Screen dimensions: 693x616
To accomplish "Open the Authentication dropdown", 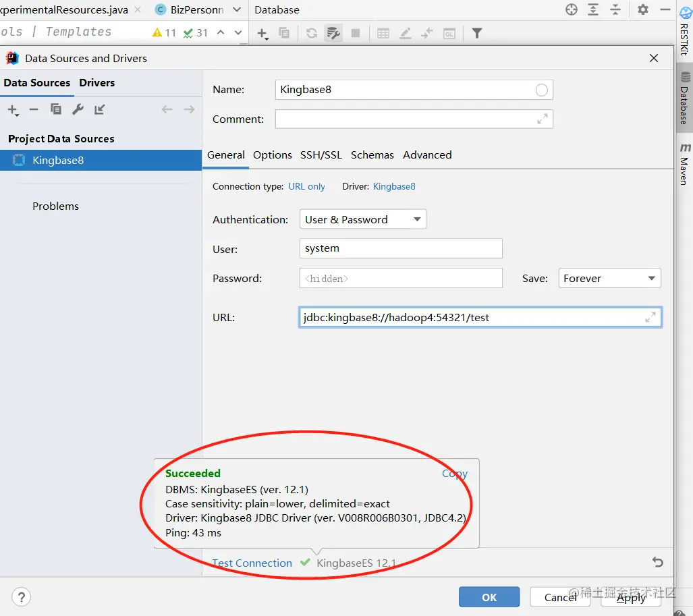I will (363, 219).
